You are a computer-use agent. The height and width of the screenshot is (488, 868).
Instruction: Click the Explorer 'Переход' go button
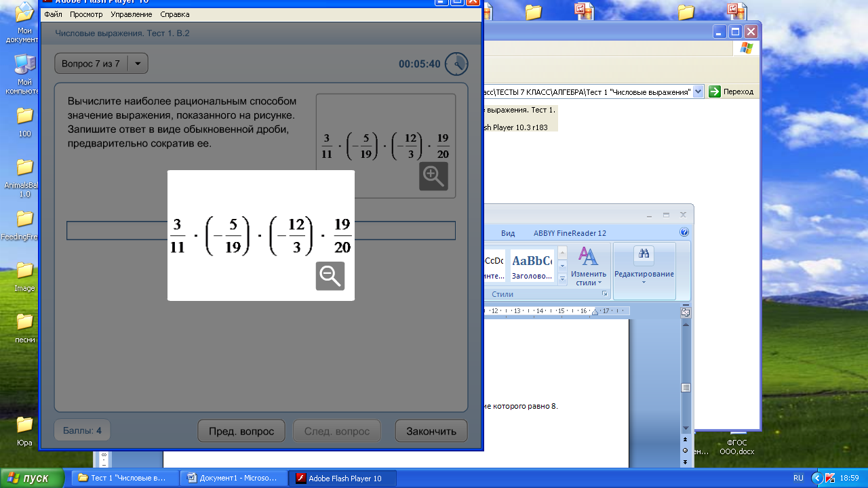pyautogui.click(x=731, y=91)
